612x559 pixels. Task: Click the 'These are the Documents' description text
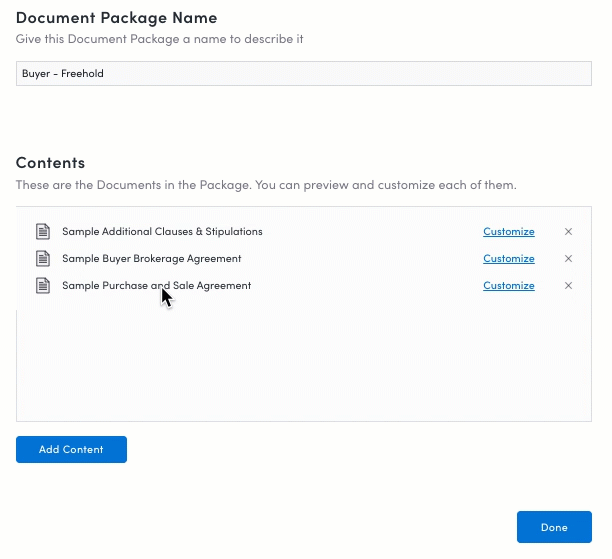[x=266, y=185]
